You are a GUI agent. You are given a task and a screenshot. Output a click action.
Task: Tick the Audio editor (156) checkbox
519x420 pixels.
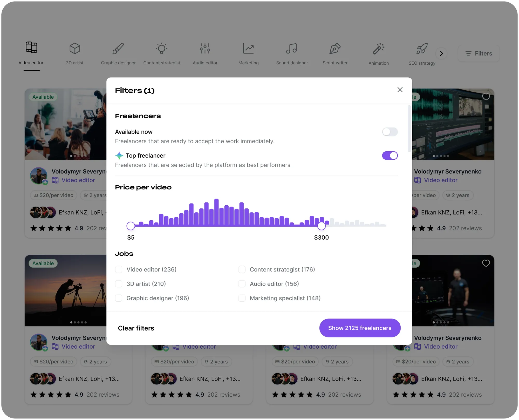pyautogui.click(x=242, y=284)
